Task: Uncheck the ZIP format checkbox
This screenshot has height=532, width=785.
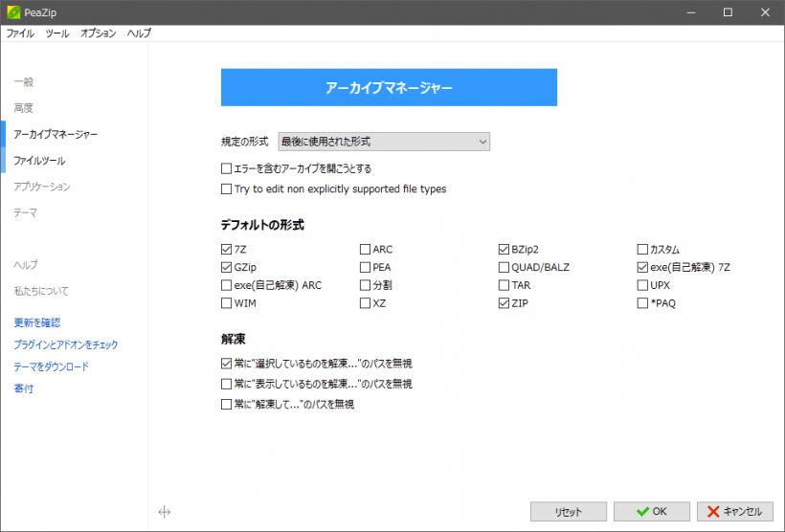Action: click(504, 303)
